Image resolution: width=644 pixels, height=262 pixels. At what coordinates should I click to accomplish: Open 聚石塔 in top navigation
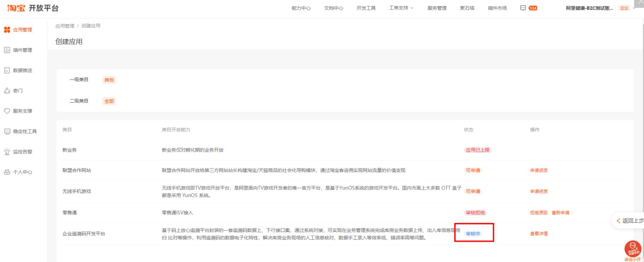click(x=467, y=8)
